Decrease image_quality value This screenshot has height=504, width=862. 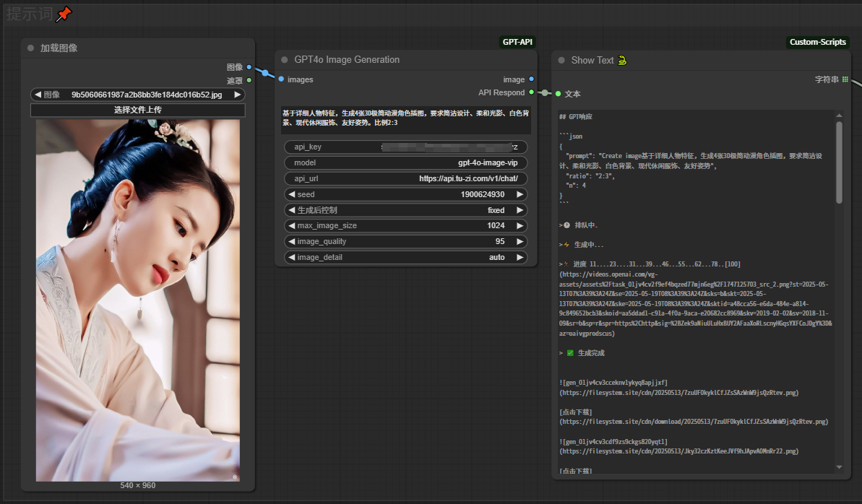pos(292,242)
